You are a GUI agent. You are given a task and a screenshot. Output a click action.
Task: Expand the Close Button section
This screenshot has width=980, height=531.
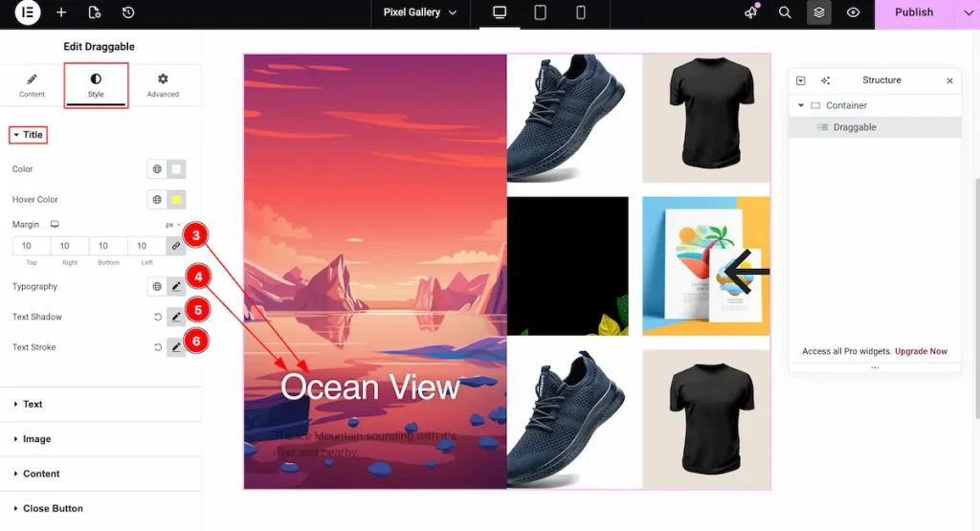tap(53, 508)
